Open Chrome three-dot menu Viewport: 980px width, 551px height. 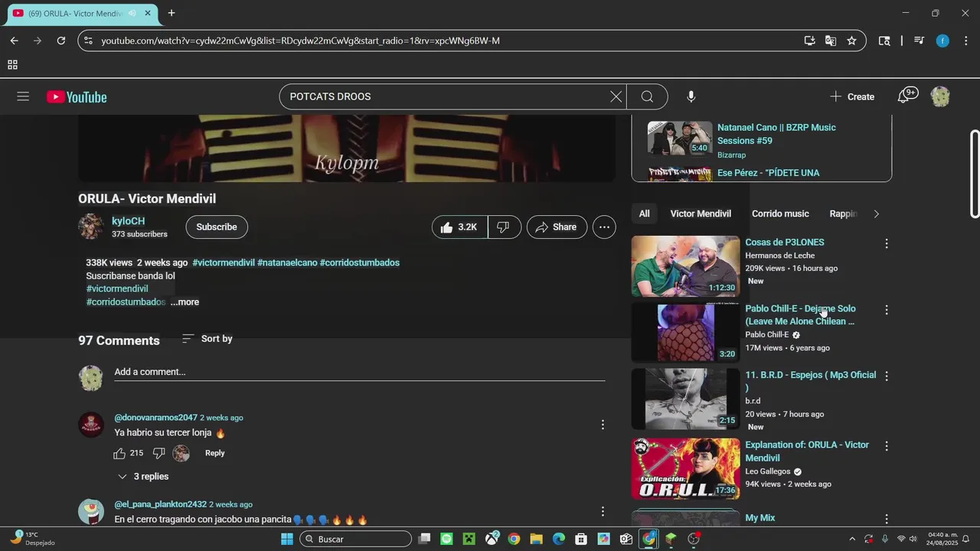tap(965, 41)
